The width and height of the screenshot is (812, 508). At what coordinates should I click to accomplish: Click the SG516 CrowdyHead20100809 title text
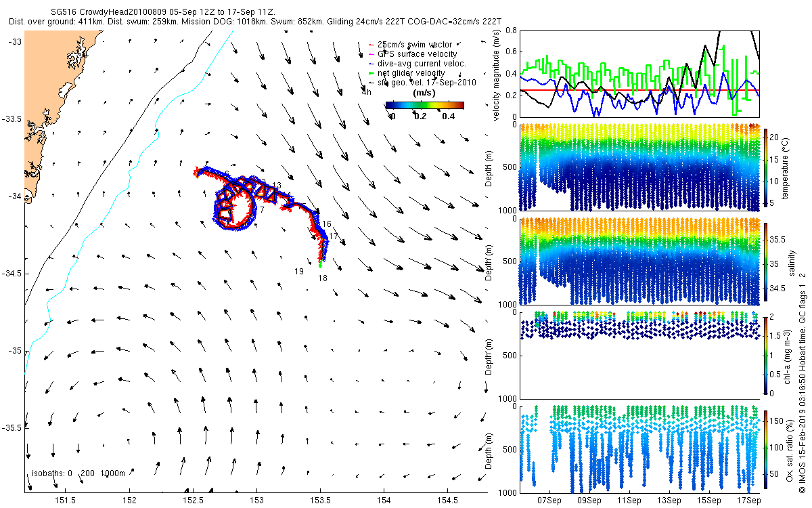point(163,12)
